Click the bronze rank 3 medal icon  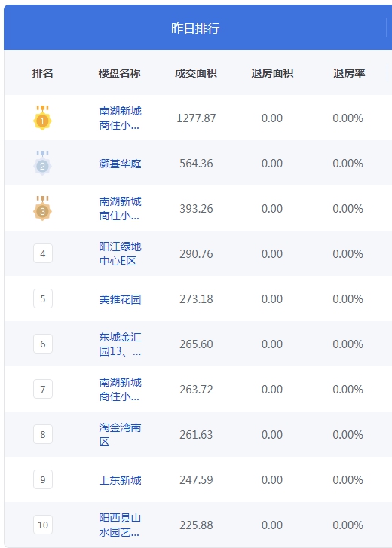43,208
